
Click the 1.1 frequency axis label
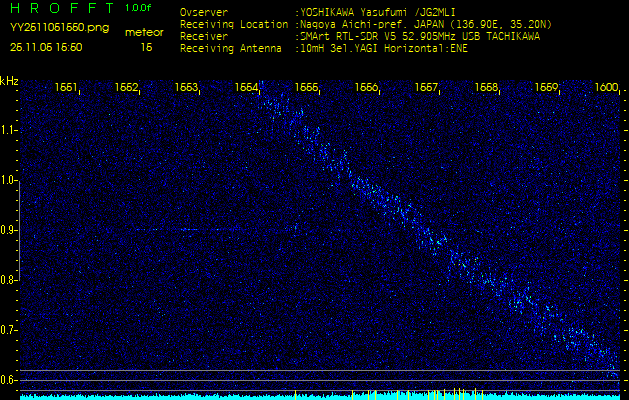(9, 130)
